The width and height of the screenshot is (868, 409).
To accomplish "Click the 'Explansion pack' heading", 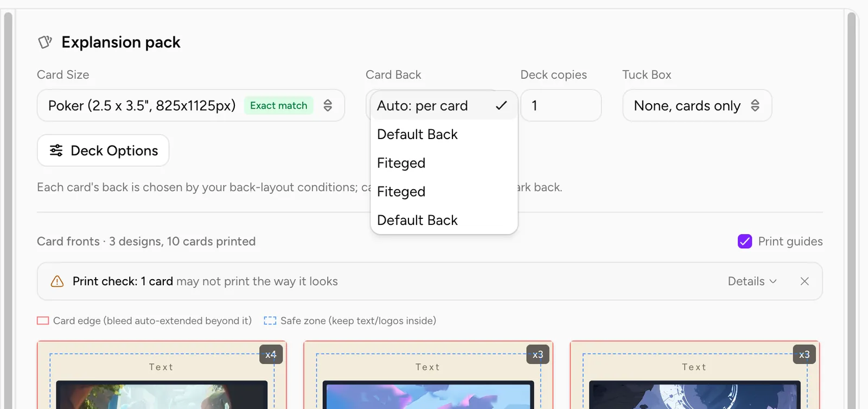I will click(121, 42).
